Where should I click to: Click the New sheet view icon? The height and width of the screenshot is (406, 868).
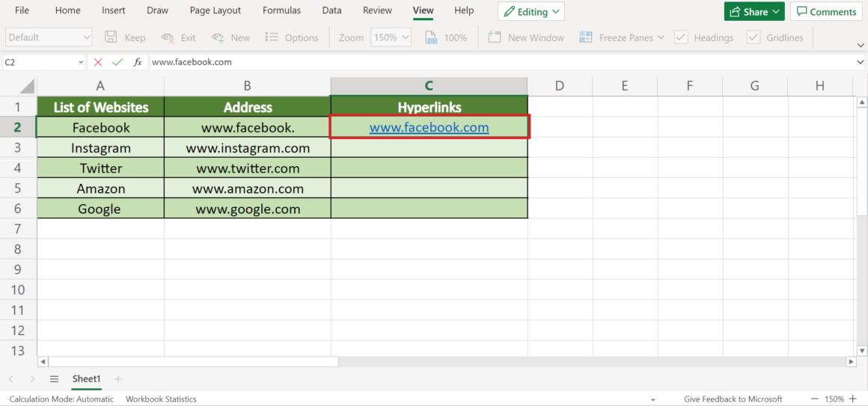pyautogui.click(x=218, y=37)
